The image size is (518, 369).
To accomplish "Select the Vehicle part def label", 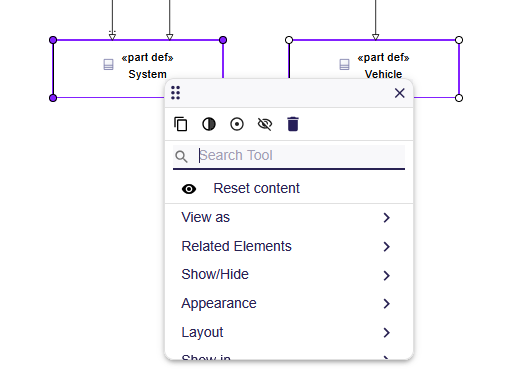I will point(383,74).
